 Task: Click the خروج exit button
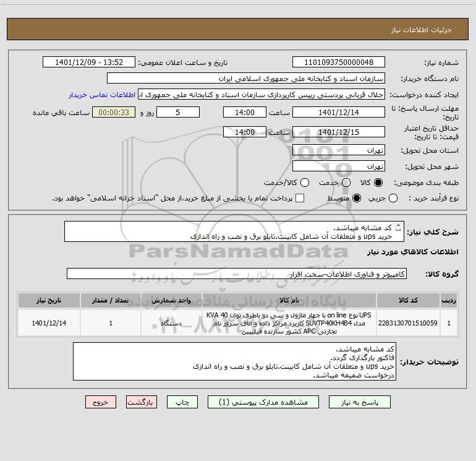point(101,402)
